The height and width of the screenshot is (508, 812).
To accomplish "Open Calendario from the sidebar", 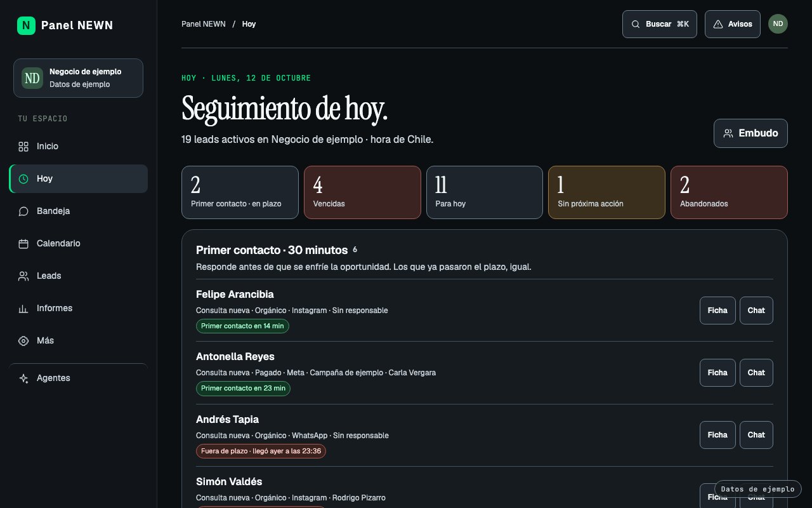I will tap(79, 244).
